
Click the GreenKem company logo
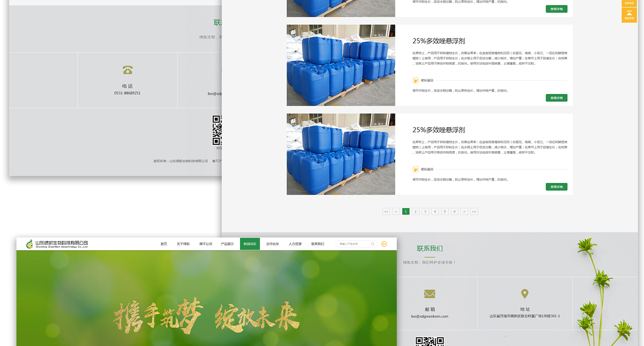click(57, 244)
